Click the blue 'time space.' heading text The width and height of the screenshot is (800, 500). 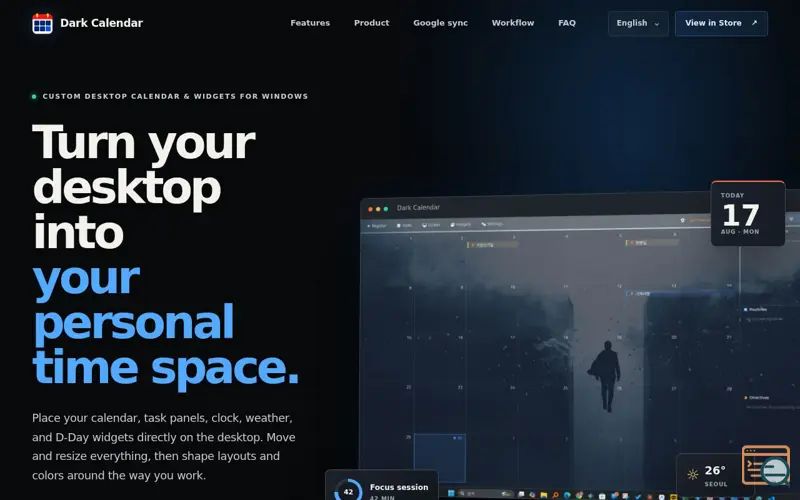tap(165, 367)
